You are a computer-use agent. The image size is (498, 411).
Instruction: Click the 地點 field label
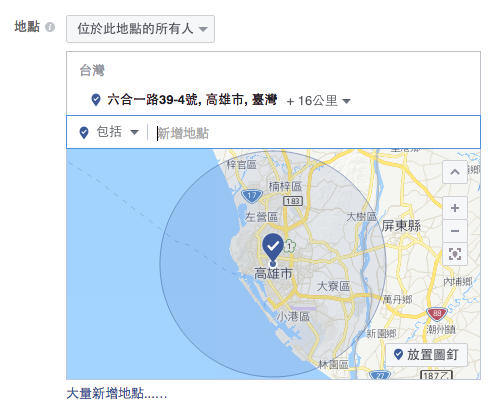pos(27,27)
